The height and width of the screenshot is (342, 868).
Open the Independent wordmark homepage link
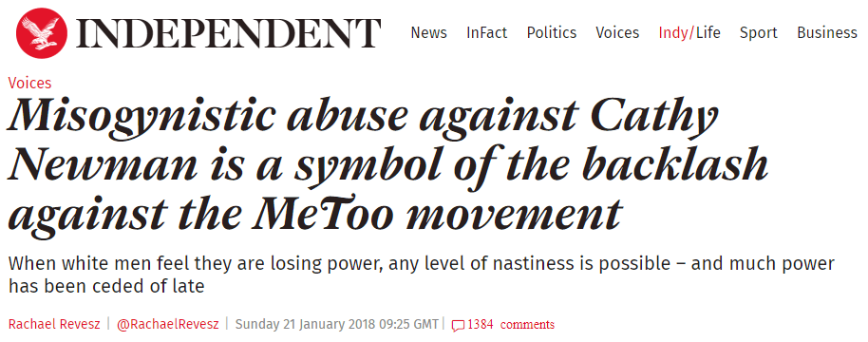(229, 34)
